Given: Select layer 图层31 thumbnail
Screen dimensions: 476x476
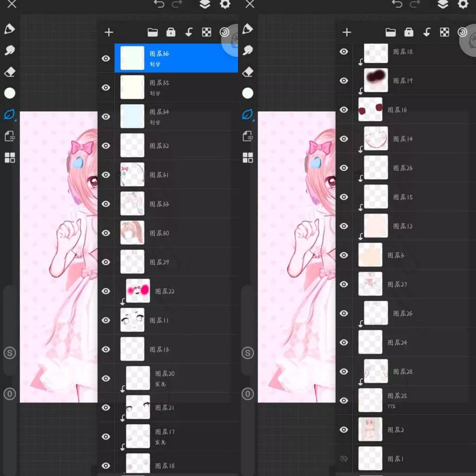Looking at the screenshot, I should (132, 175).
